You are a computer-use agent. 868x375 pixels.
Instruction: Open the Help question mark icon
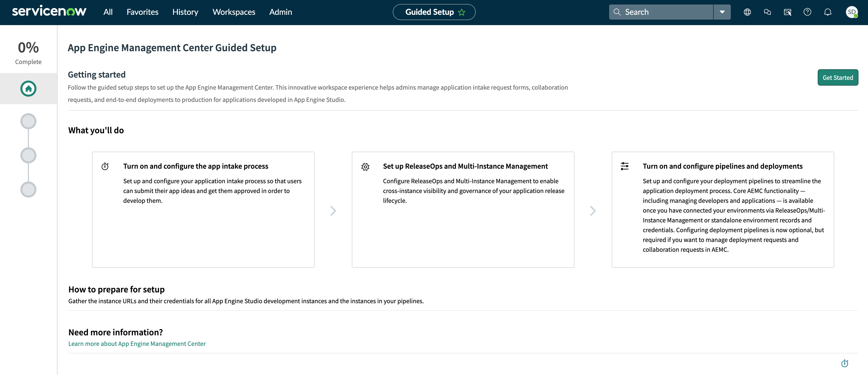pyautogui.click(x=807, y=12)
